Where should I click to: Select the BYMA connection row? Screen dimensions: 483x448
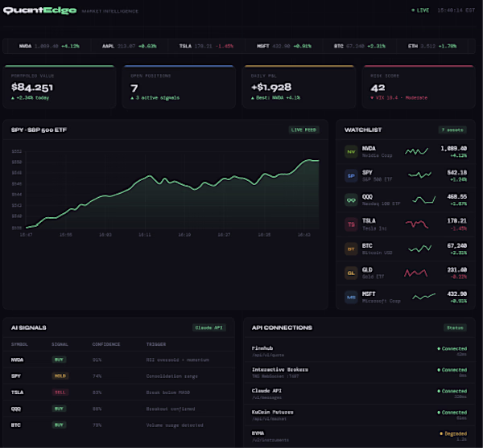(x=359, y=436)
